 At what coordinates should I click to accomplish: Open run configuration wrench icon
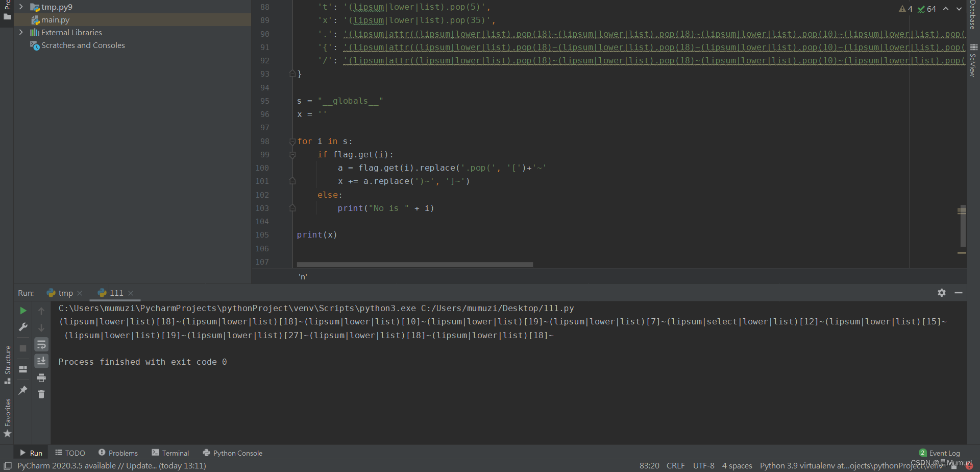click(23, 327)
